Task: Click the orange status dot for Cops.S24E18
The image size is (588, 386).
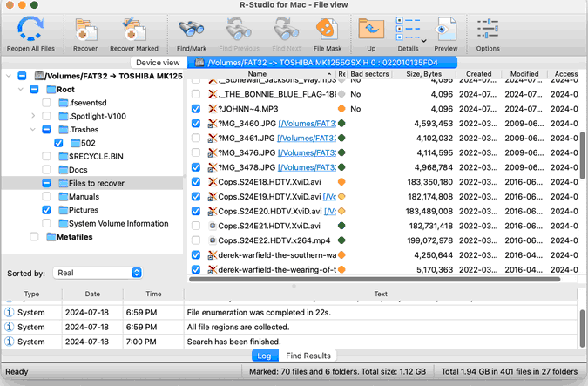Action: pyautogui.click(x=341, y=182)
